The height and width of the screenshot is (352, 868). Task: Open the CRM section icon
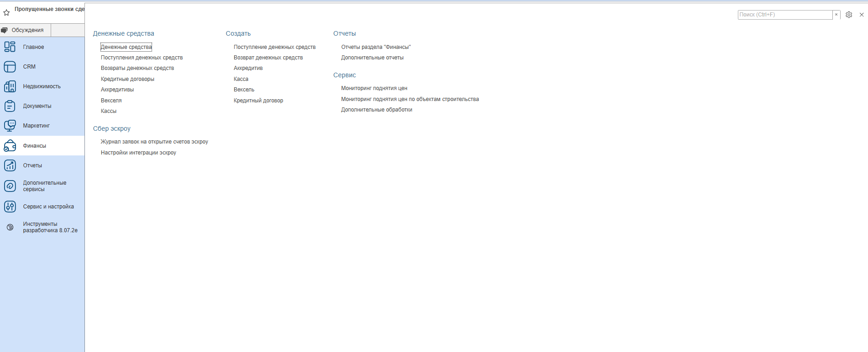click(10, 67)
